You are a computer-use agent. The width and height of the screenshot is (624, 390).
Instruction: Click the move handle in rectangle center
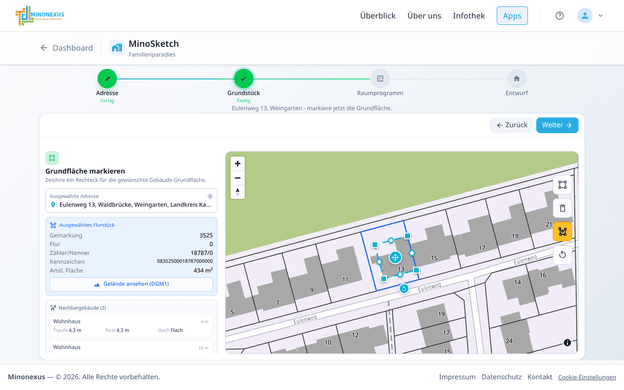(x=395, y=257)
